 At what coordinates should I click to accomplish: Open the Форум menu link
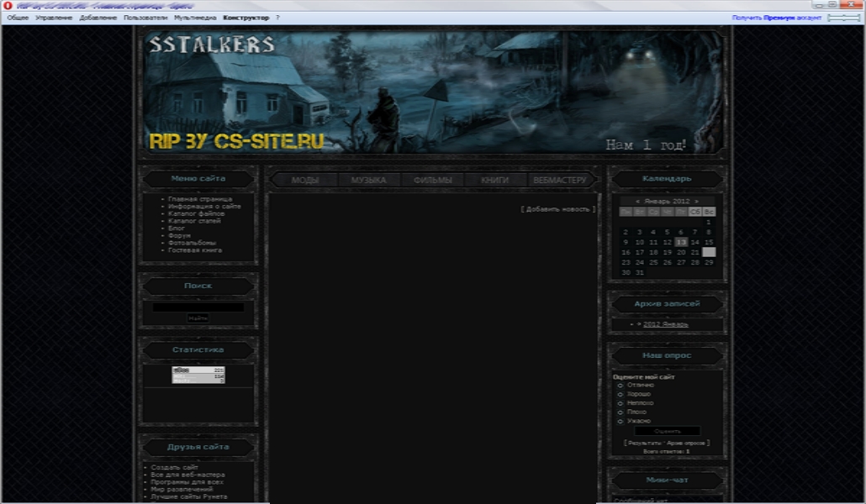pos(179,235)
